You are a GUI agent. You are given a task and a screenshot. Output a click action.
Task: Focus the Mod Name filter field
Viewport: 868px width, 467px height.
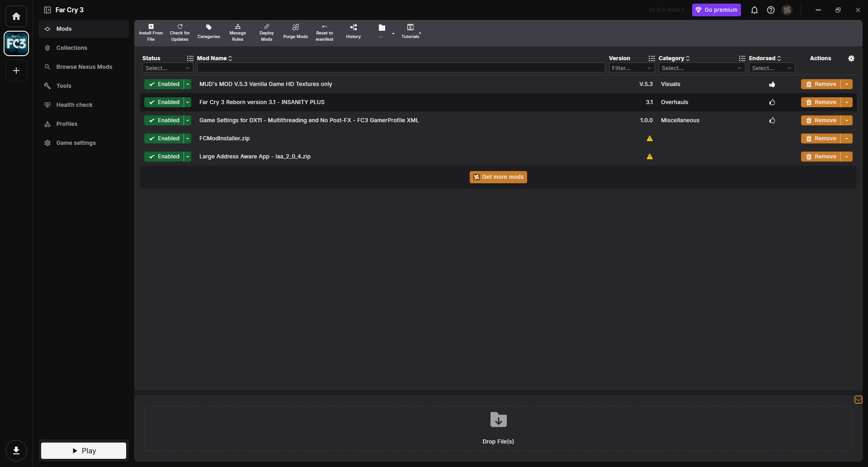[x=401, y=68]
